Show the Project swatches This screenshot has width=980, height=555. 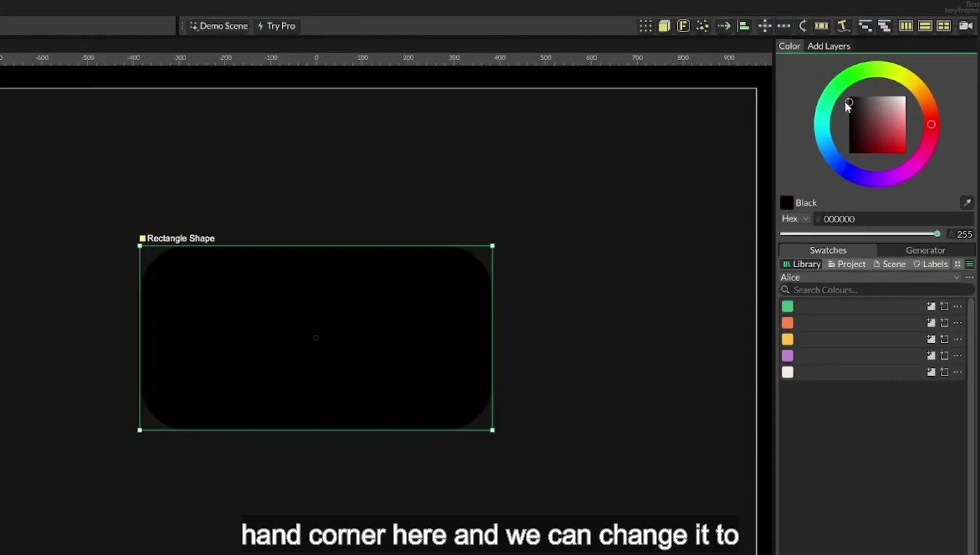point(847,264)
